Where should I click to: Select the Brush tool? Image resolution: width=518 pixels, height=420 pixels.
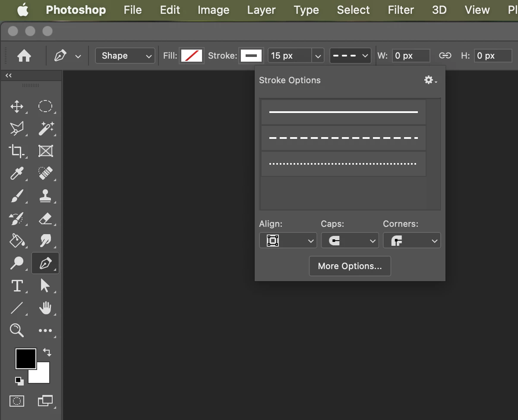point(17,196)
